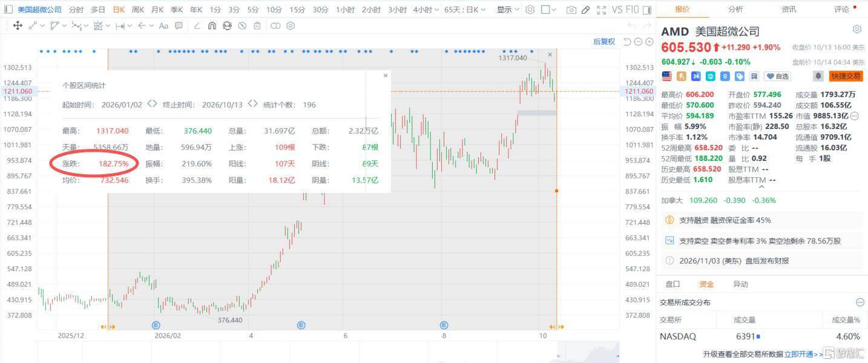Expand trend line tool options arrow
The height and width of the screenshot is (363, 868).
(x=44, y=26)
